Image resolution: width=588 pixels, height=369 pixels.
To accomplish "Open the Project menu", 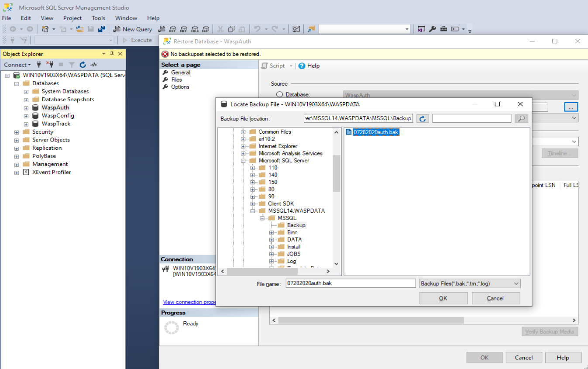I will [x=72, y=18].
